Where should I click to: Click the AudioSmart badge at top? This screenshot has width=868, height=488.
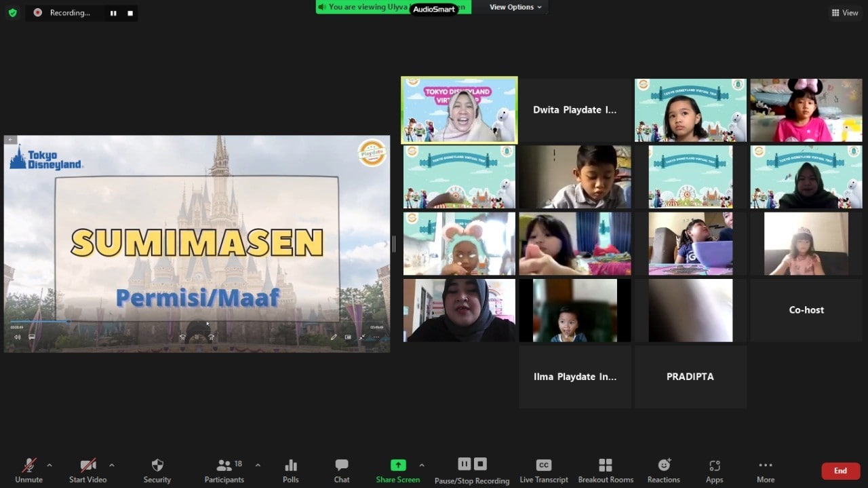point(434,10)
